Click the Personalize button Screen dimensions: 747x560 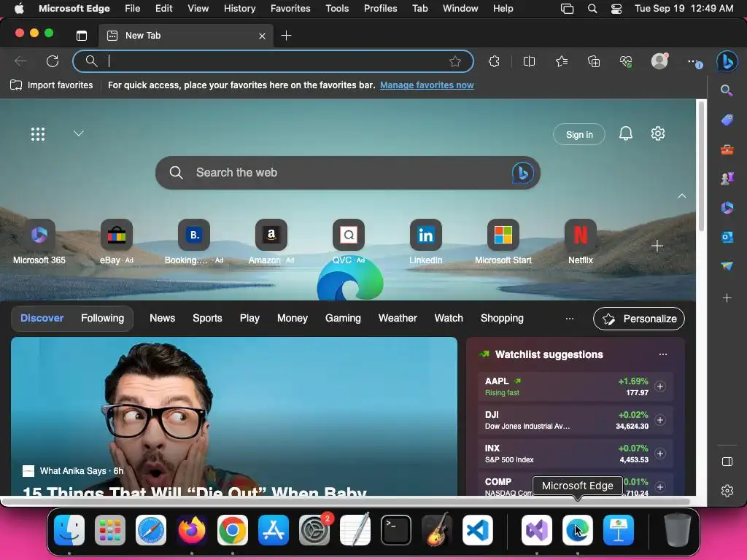639,319
